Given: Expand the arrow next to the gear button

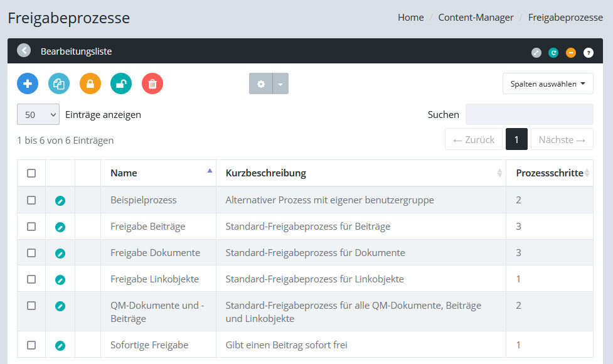Looking at the screenshot, I should (280, 83).
